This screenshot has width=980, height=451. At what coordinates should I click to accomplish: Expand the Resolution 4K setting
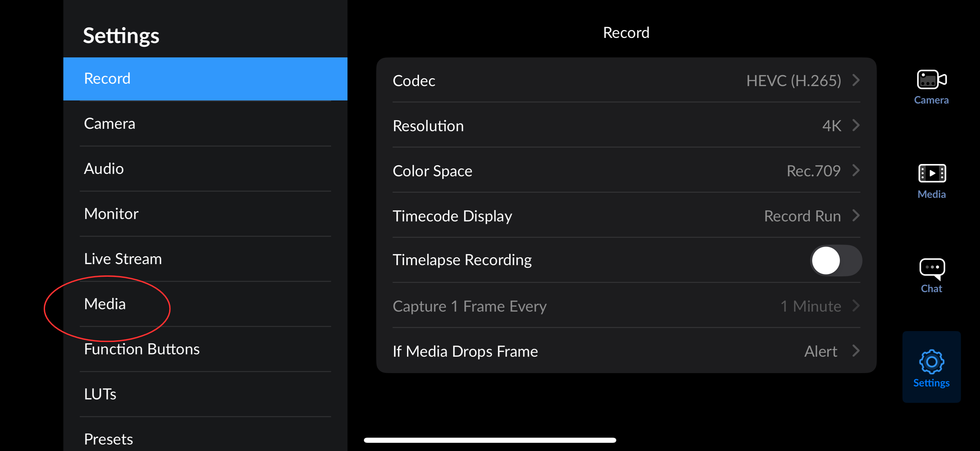(856, 125)
